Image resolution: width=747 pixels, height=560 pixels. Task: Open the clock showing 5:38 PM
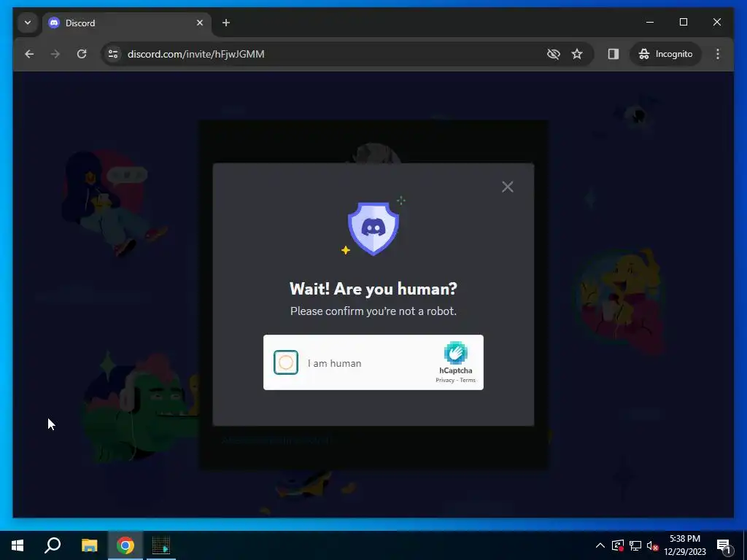[684, 545]
